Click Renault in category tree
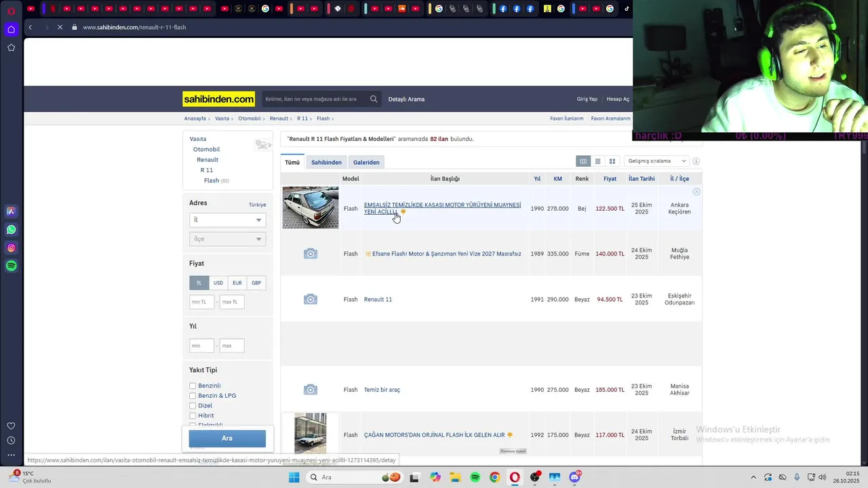Image resolution: width=868 pixels, height=488 pixels. [x=208, y=160]
